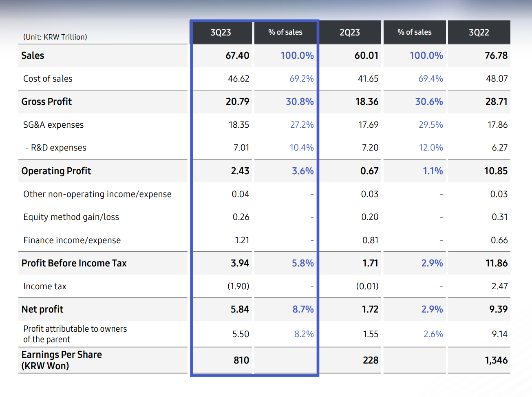Select the 3Q23 Income tax value (1.90)
Screen dimensions: 532x397
pos(238,286)
